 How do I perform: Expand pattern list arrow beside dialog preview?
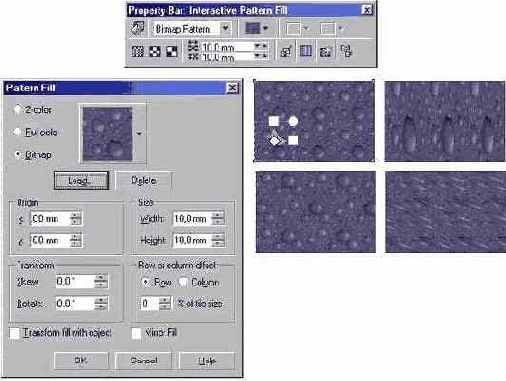[139, 134]
